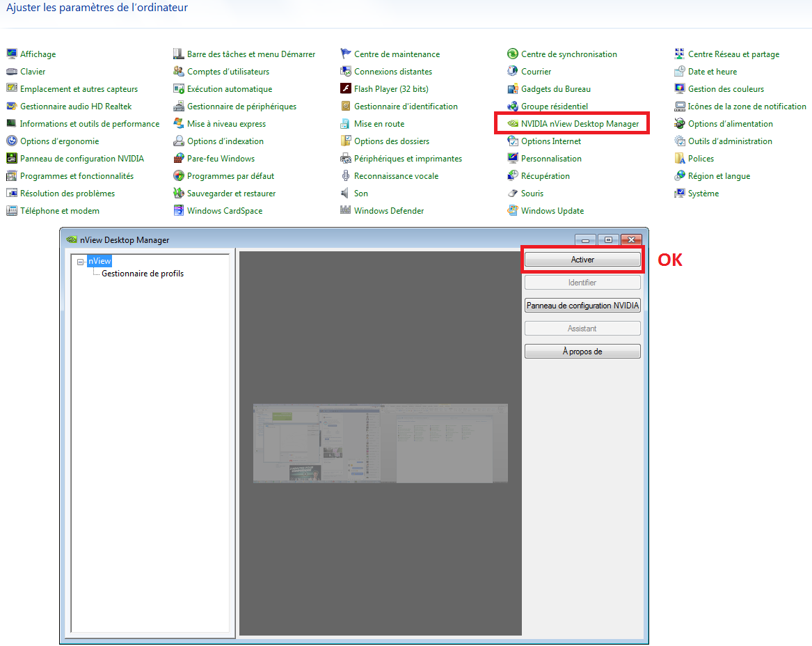Image resolution: width=812 pixels, height=646 pixels.
Task: Open Exécution automatique link
Action: tap(230, 88)
